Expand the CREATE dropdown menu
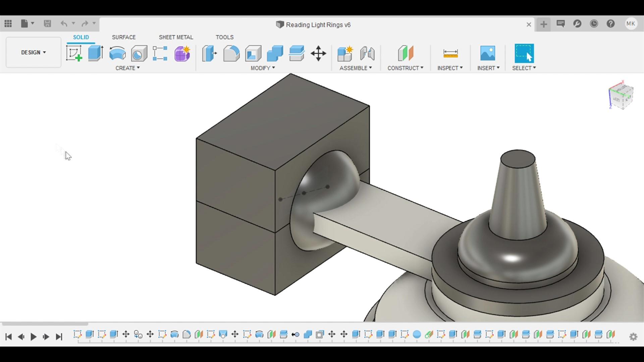 [127, 68]
